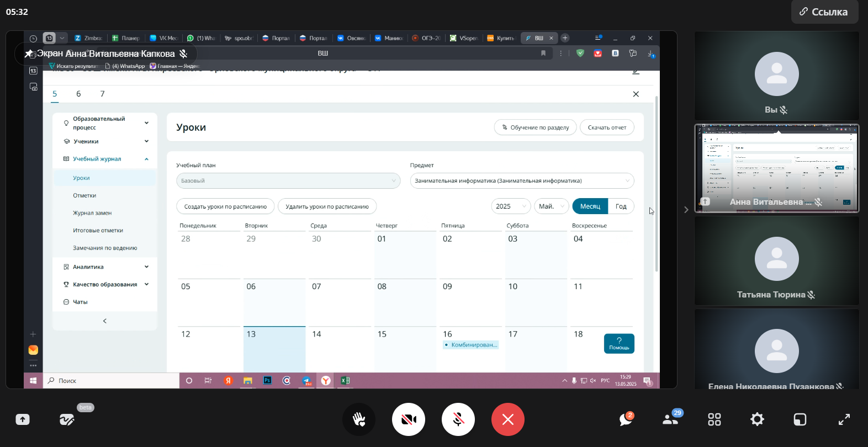The height and width of the screenshot is (447, 868).
Task: Raise your hand in the call
Action: click(359, 419)
